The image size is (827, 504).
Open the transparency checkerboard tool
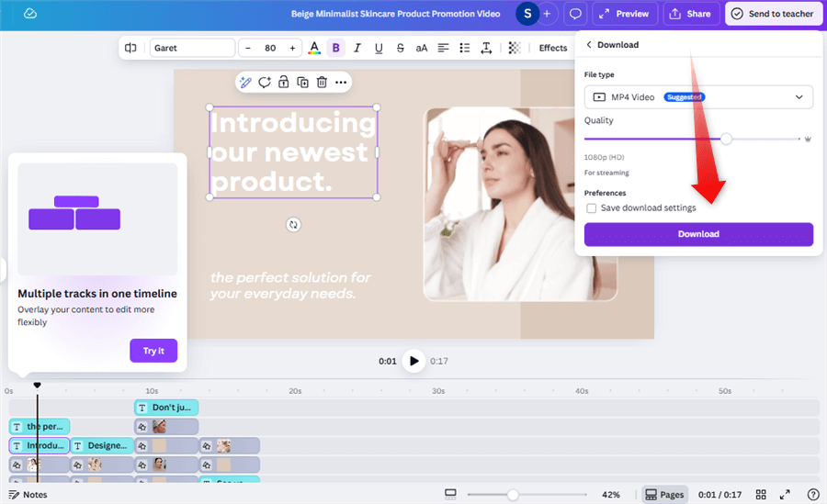pyautogui.click(x=514, y=48)
